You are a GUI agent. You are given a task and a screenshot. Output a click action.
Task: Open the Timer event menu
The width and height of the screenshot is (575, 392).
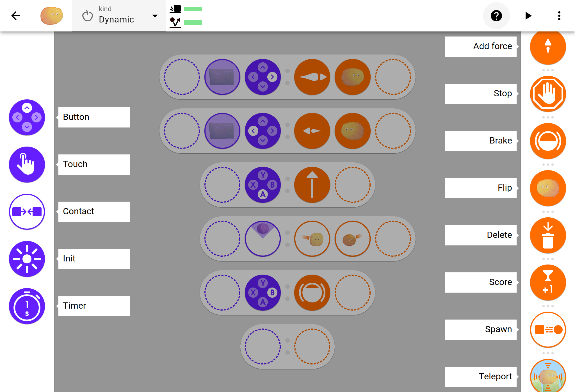point(27,305)
